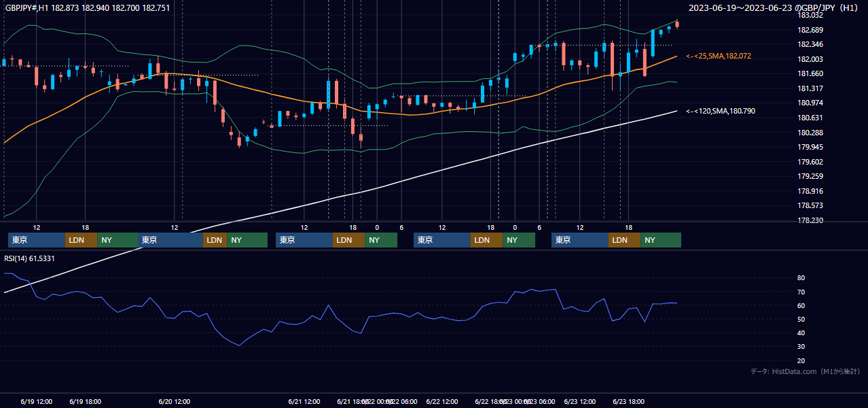The width and height of the screenshot is (868, 408).
Task: Click price axis value 178.230
Action: coord(810,220)
